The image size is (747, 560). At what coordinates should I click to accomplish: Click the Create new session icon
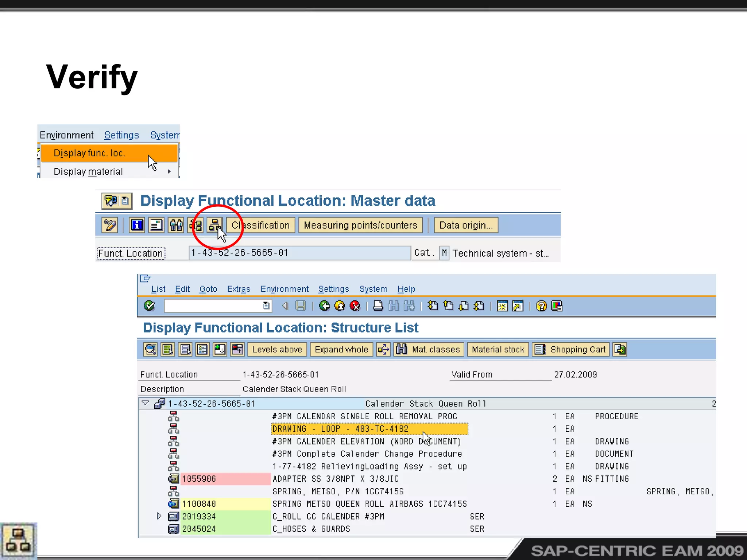coord(502,306)
